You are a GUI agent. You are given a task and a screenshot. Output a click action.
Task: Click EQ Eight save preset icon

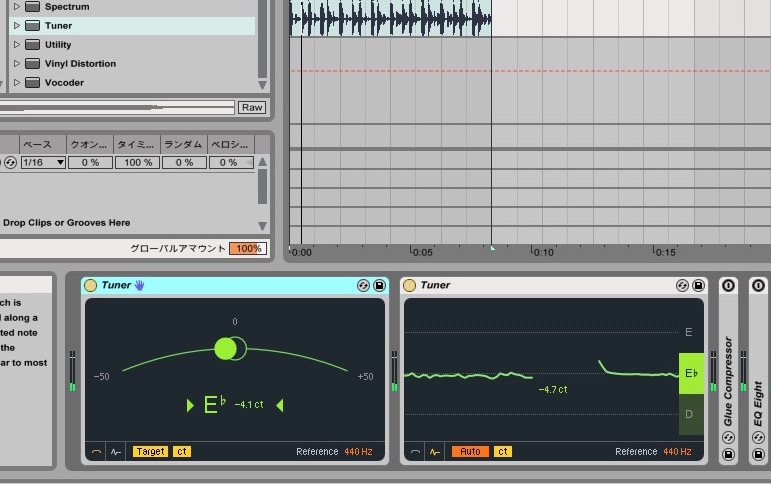pyautogui.click(x=758, y=454)
